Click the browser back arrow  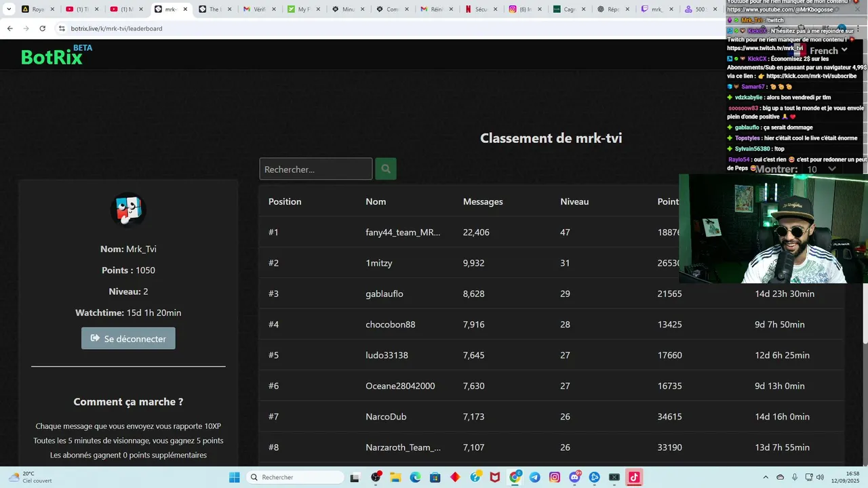pos(9,28)
